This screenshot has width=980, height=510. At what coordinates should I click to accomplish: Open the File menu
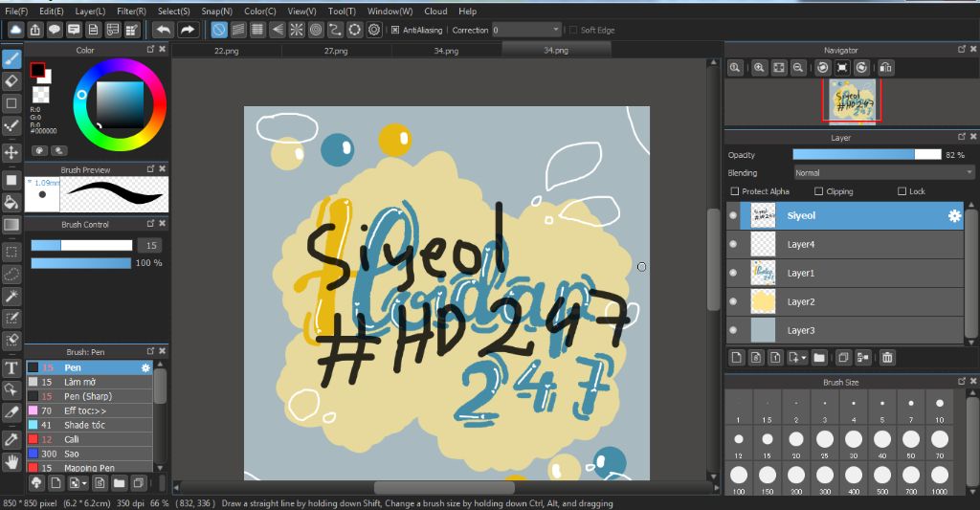[x=16, y=11]
